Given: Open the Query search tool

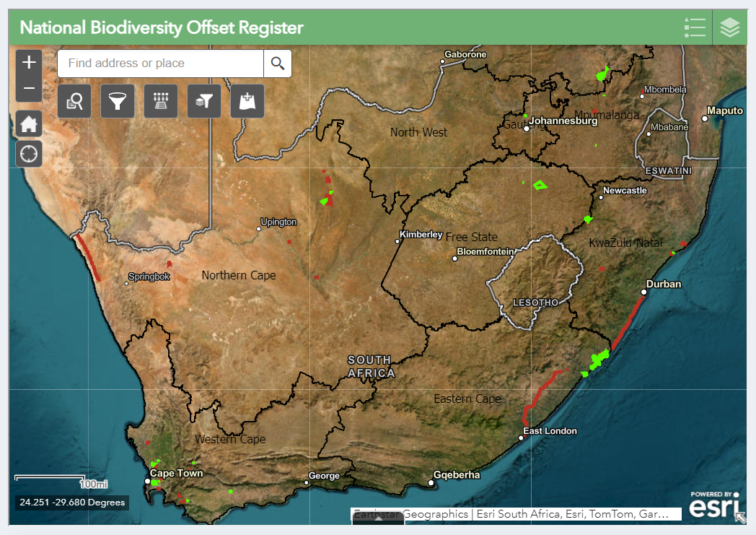Looking at the screenshot, I should coord(74,101).
